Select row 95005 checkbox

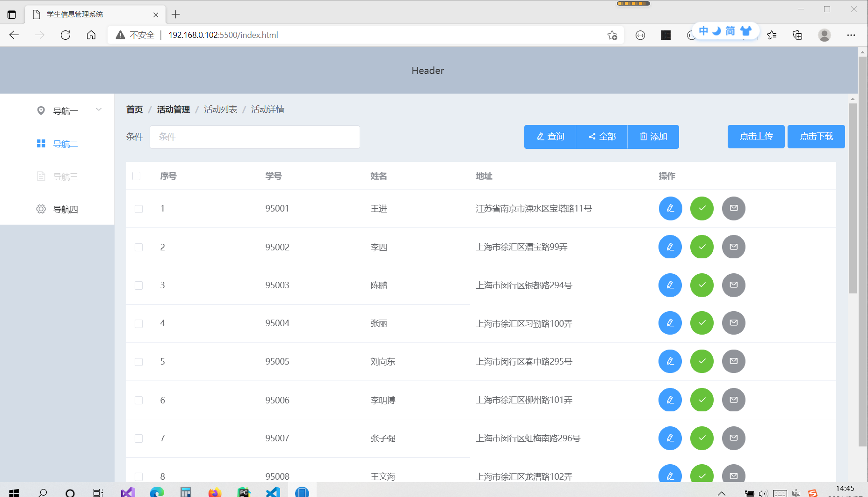click(x=139, y=362)
